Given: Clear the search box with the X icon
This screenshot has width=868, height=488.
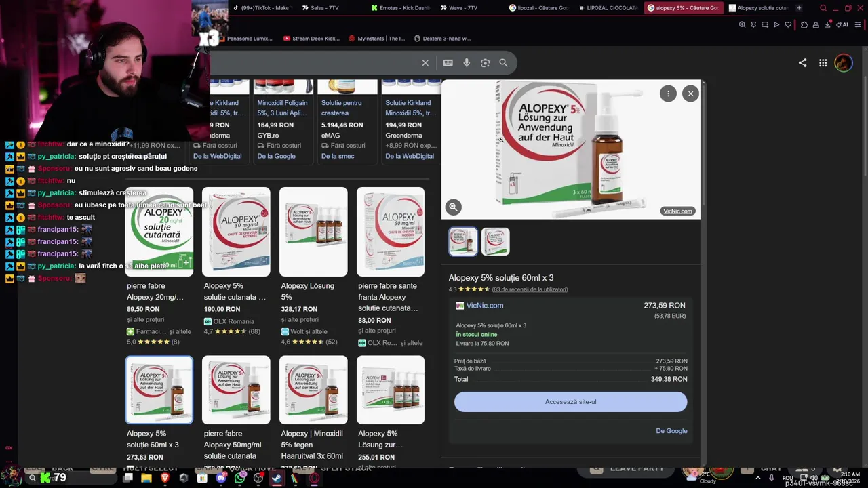Looking at the screenshot, I should pos(425,63).
